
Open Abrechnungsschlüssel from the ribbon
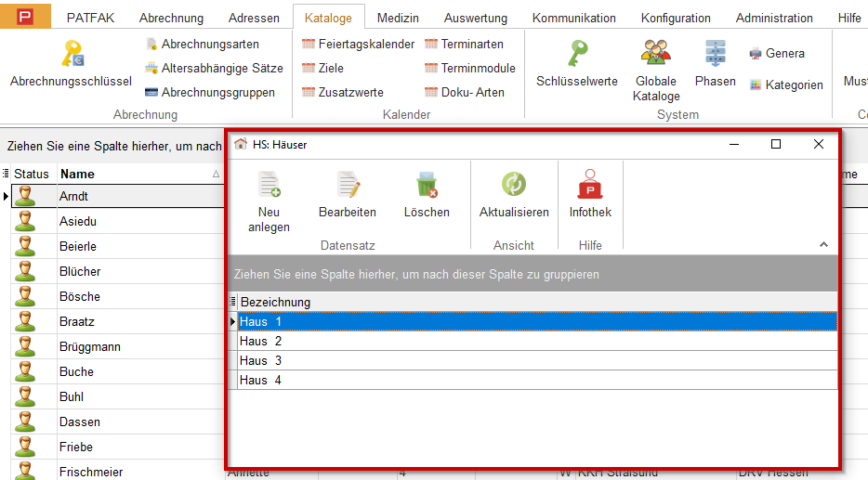[x=71, y=55]
